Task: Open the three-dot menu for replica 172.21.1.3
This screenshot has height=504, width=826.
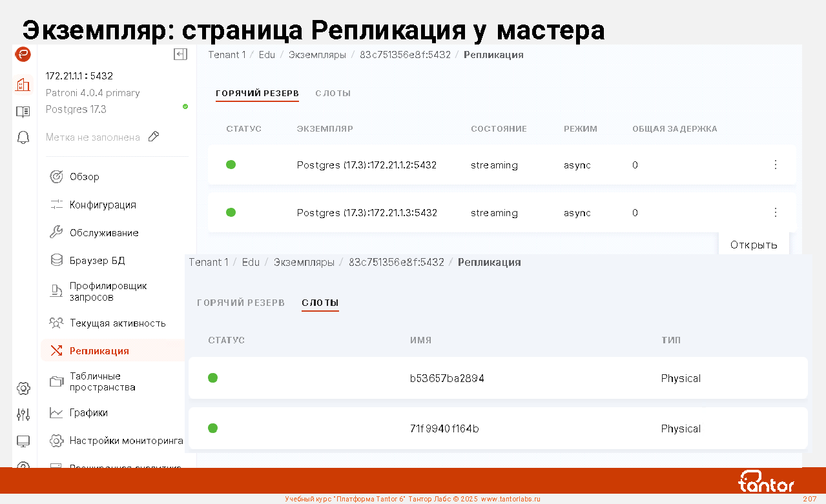Action: (x=776, y=212)
